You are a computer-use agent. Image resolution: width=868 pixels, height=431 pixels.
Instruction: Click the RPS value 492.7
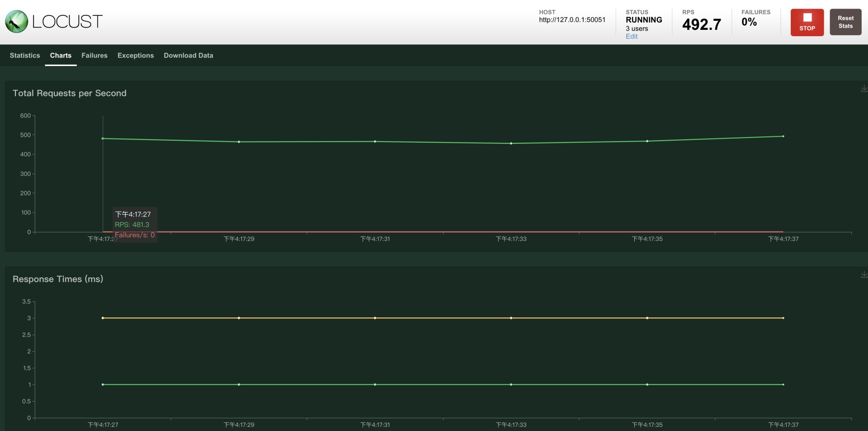click(x=702, y=24)
